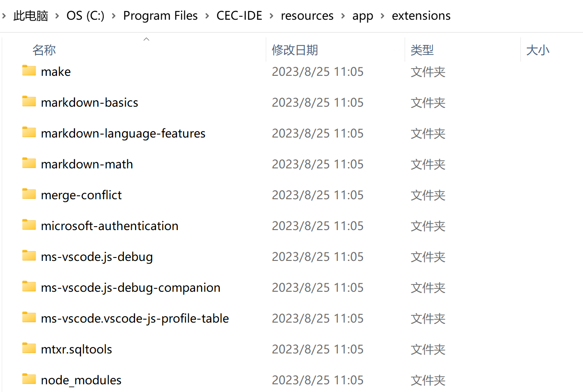Click the 此电脑 breadcrumb item
Image resolution: width=583 pixels, height=392 pixels.
pyautogui.click(x=30, y=16)
